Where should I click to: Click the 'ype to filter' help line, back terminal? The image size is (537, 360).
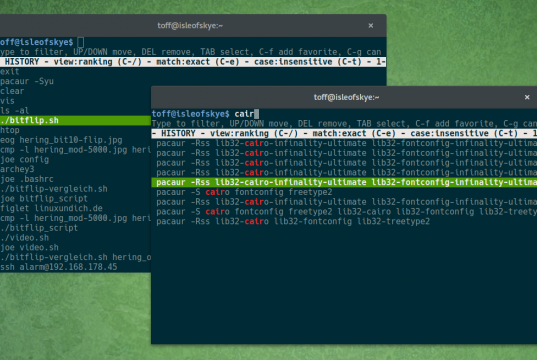[x=191, y=52]
